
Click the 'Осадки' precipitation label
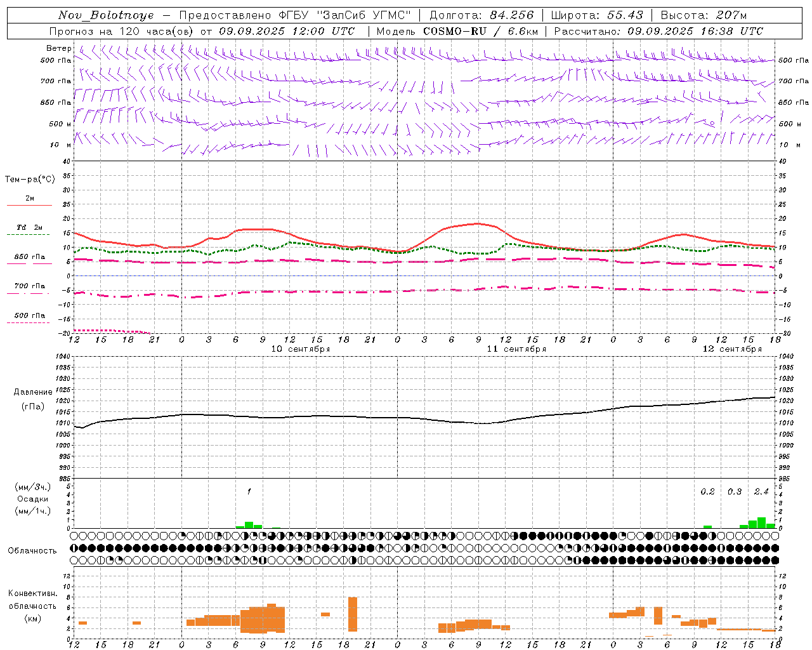coord(33,499)
